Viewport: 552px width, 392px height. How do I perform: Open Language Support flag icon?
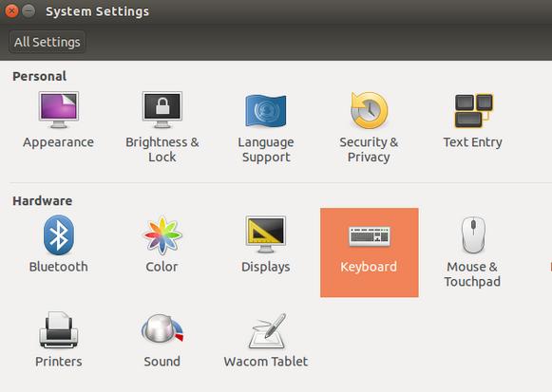(x=266, y=110)
